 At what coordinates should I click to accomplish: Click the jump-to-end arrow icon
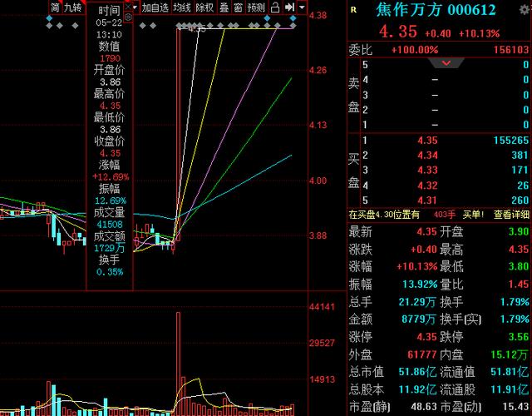(x=289, y=7)
